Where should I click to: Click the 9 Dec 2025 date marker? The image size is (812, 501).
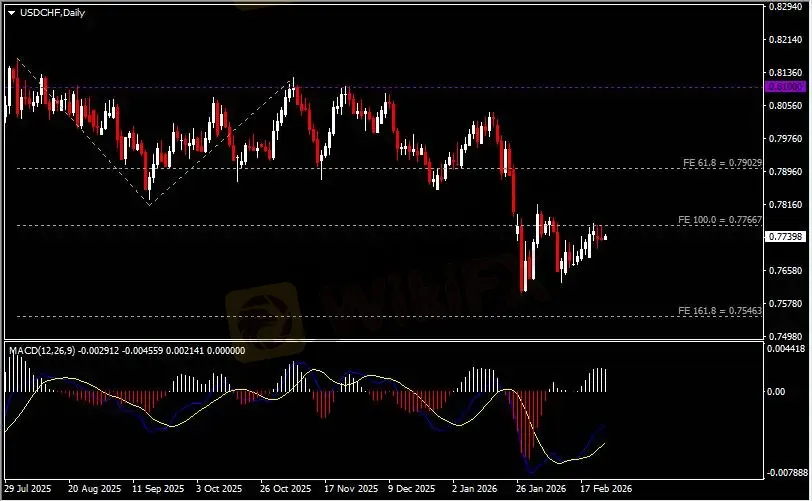[x=410, y=490]
